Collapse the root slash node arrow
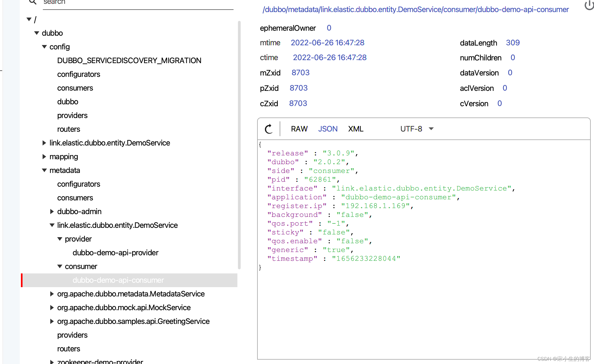 point(29,19)
